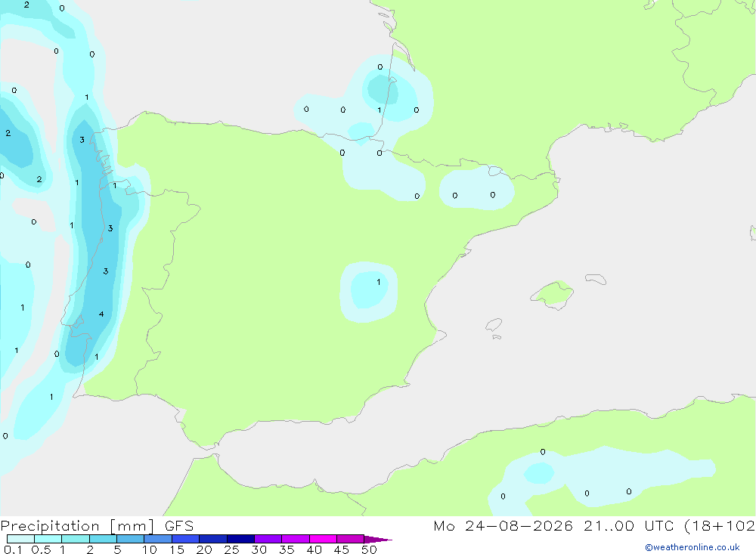The width and height of the screenshot is (756, 554).
Task: Click the 30–35 mm violet legend swatch
Action: pyautogui.click(x=268, y=539)
